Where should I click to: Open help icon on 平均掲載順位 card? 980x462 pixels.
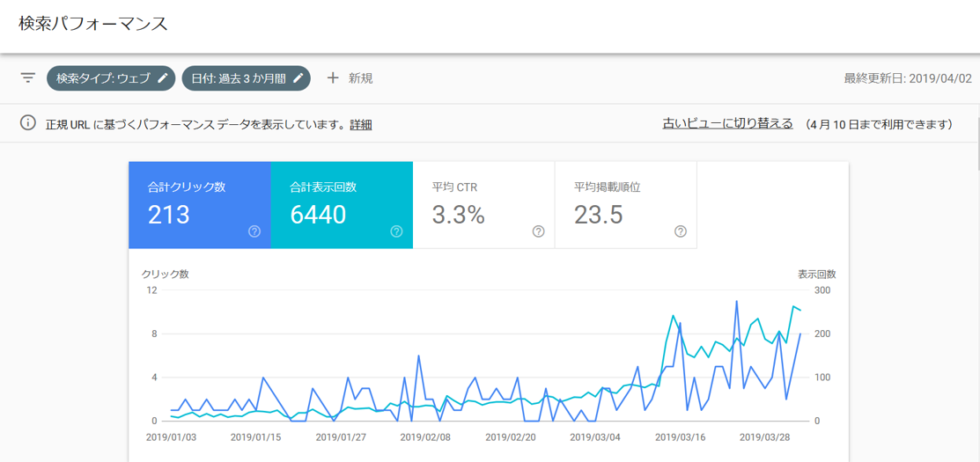[x=681, y=231]
